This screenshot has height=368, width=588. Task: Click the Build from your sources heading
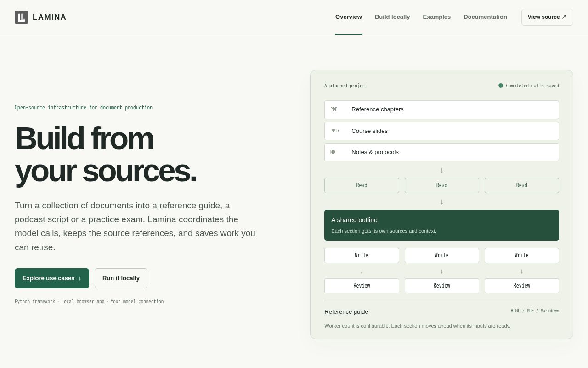(106, 154)
